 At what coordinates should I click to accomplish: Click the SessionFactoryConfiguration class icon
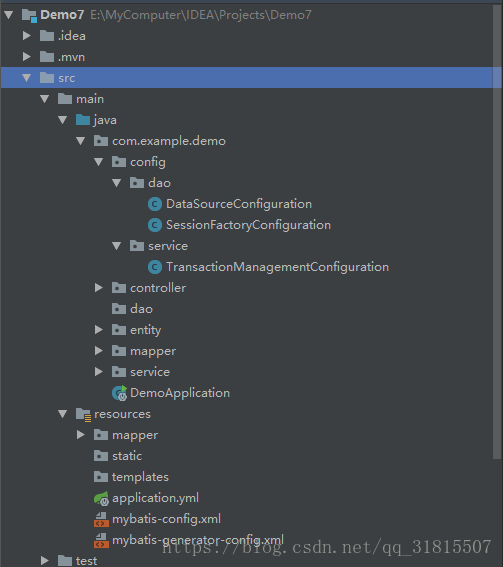[x=155, y=225]
